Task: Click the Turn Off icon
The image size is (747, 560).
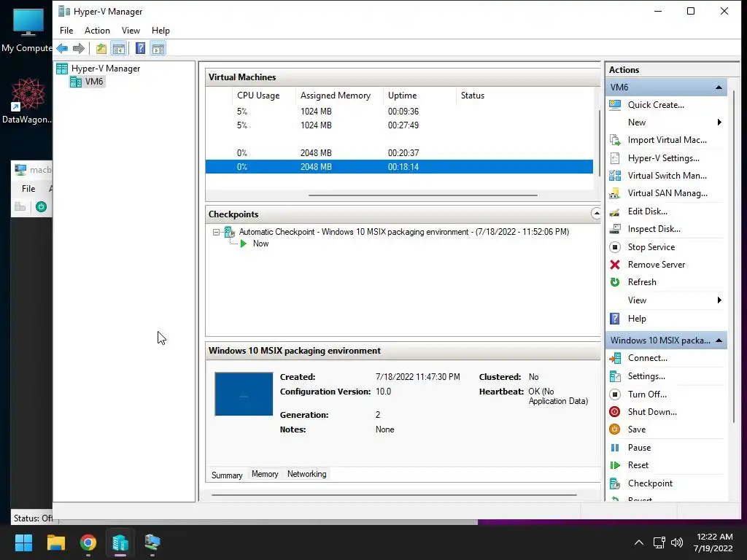Action: (615, 394)
